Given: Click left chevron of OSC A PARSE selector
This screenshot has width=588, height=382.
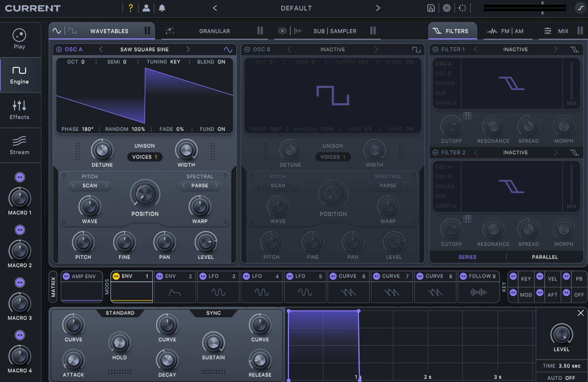Looking at the screenshot, I should click(183, 186).
